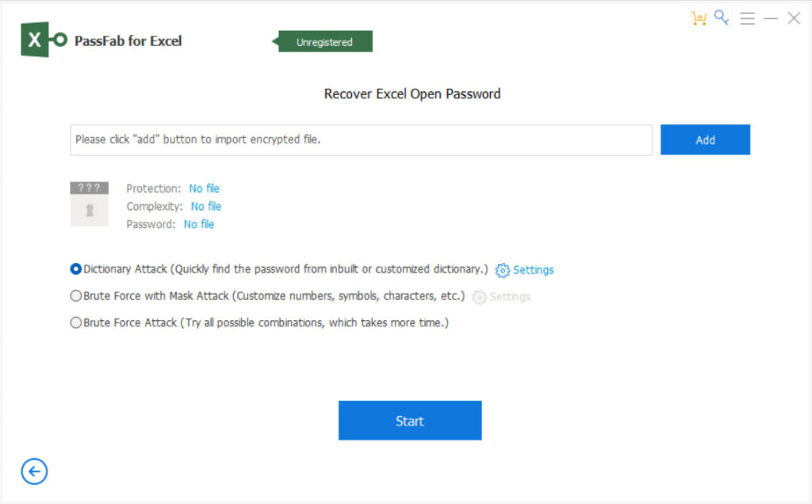Click the shopping cart purchase icon
Image resolution: width=812 pixels, height=504 pixels.
coord(699,18)
